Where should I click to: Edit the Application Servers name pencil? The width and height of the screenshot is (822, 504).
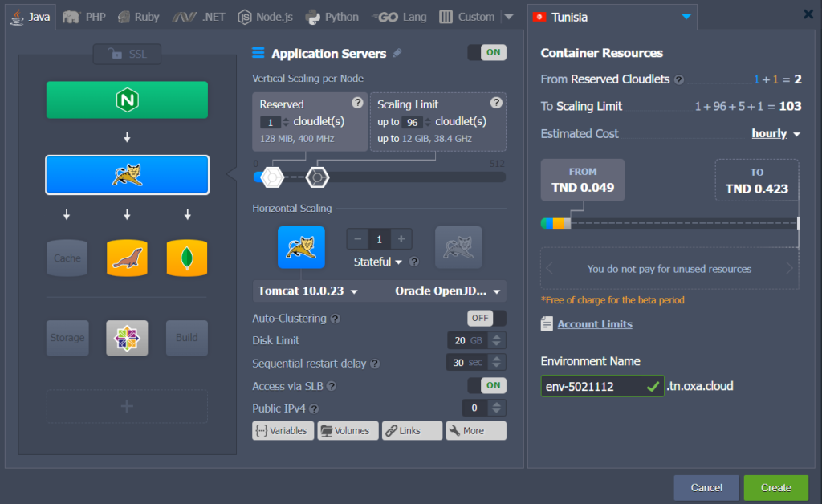(x=397, y=53)
